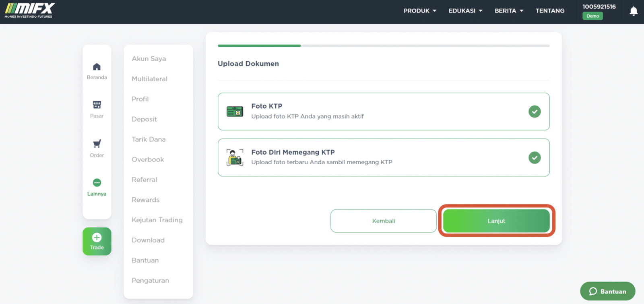
Task: Select Overbook in side menu
Action: point(148,159)
